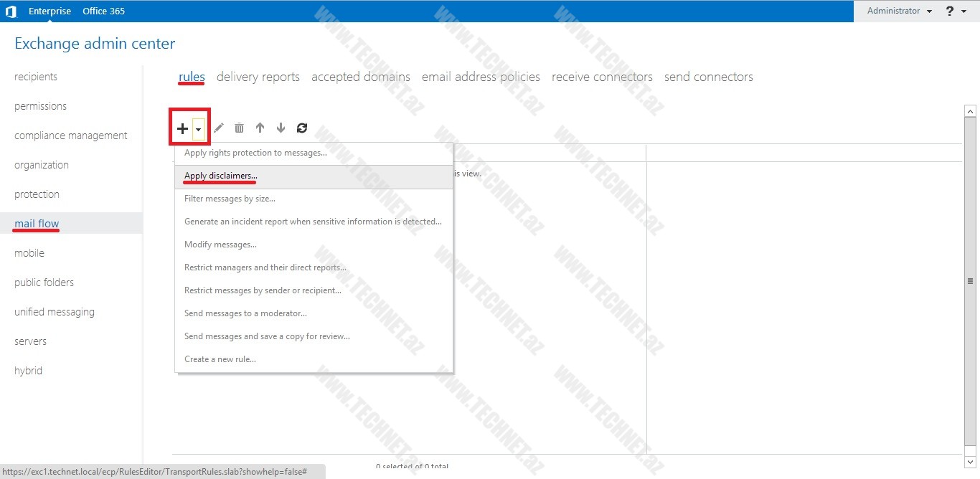Choose Create a new rule option
980x479 pixels.
tap(220, 359)
